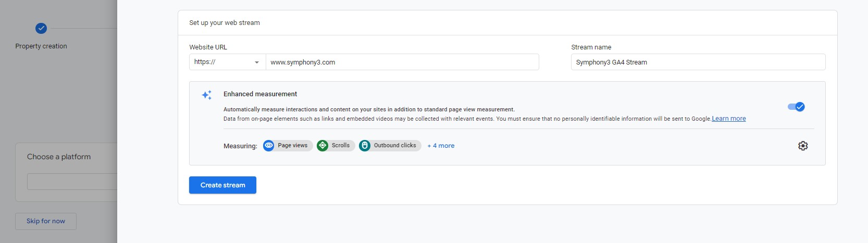Screen dimensions: 868x243
Task: Show the + 4 more measurements
Action: point(441,146)
